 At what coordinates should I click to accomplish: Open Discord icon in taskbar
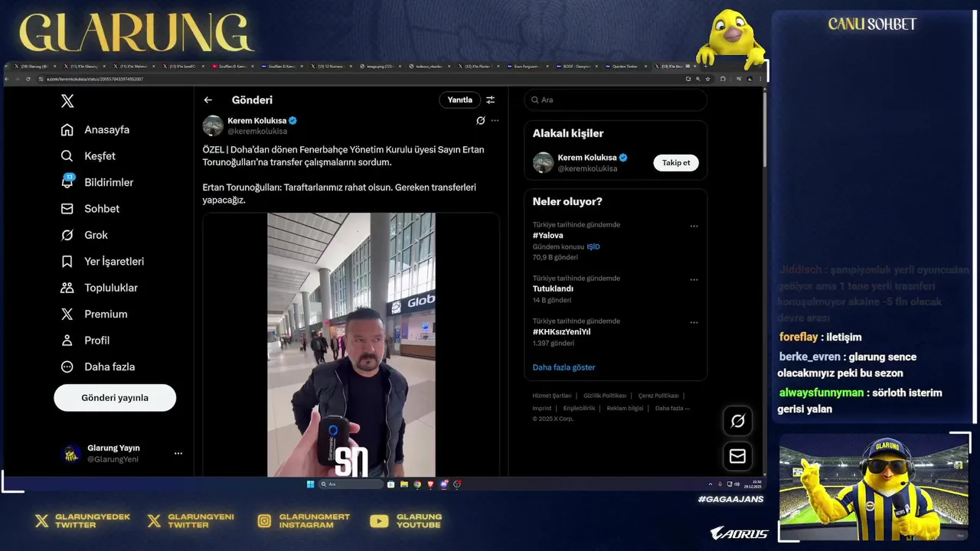444,484
